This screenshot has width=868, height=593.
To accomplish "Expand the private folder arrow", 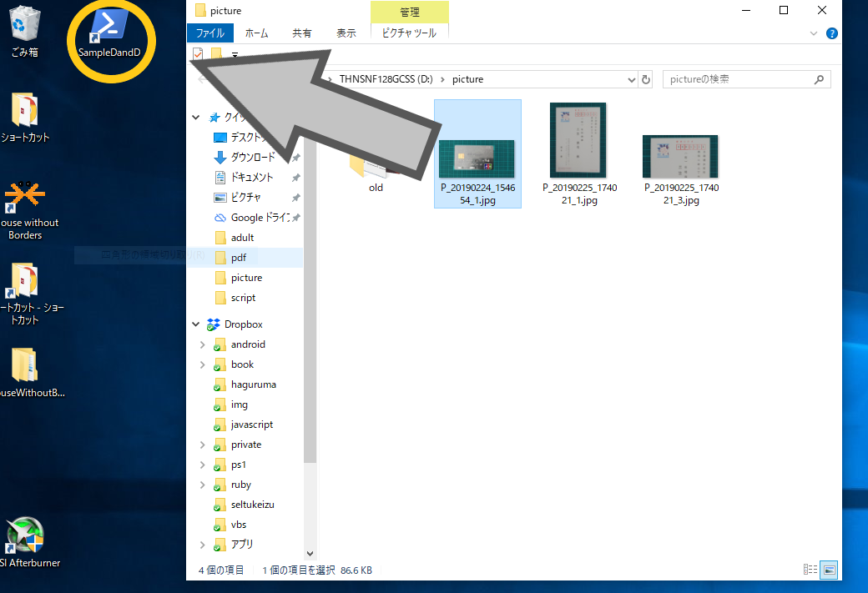I will 203,445.
